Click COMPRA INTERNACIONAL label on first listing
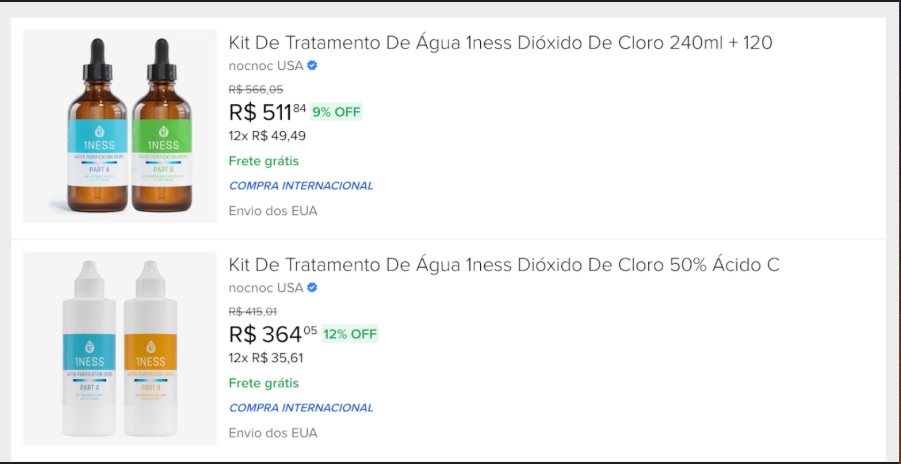This screenshot has width=901, height=464. [x=300, y=186]
